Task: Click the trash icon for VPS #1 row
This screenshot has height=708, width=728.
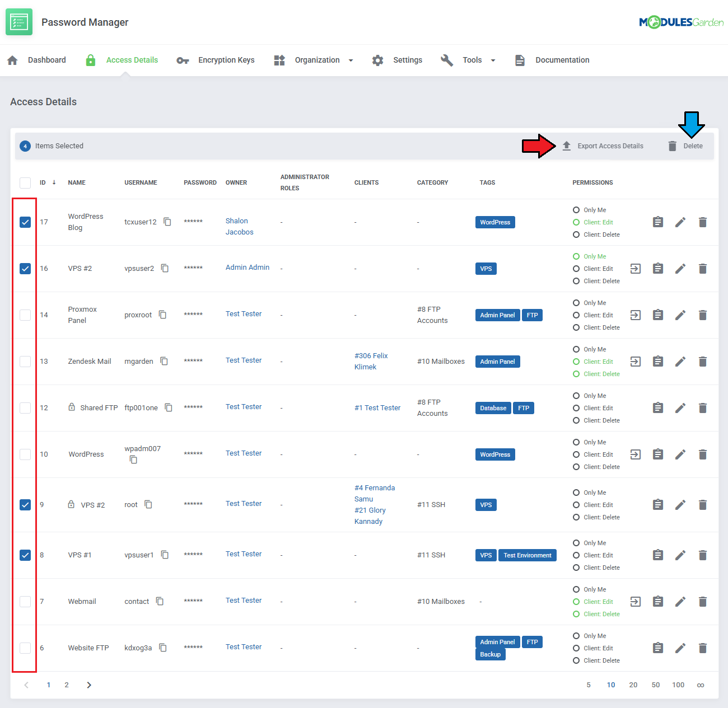Action: (x=702, y=555)
